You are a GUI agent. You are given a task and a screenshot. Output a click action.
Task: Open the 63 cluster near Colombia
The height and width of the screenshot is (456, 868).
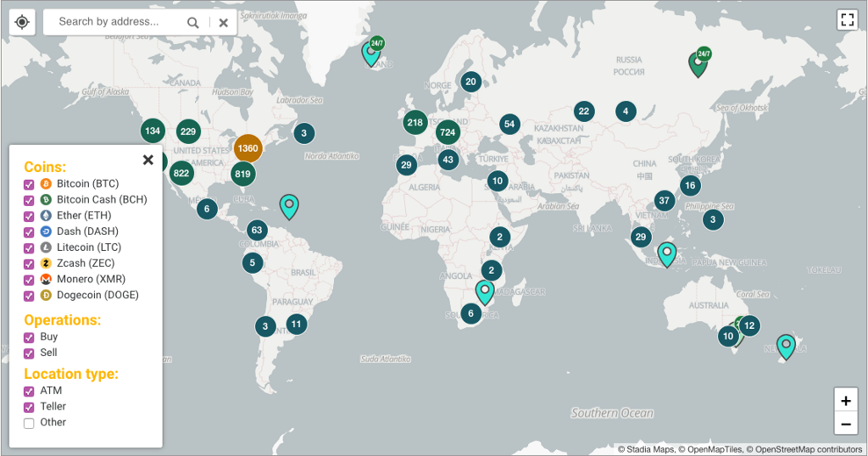click(x=257, y=230)
